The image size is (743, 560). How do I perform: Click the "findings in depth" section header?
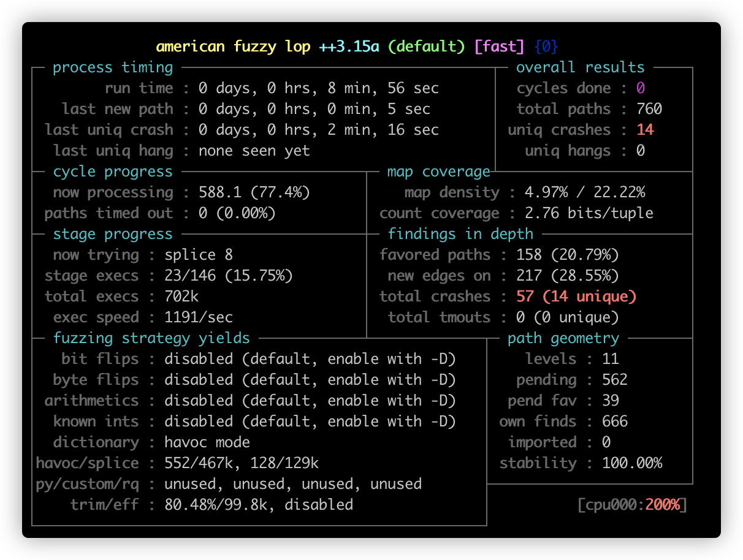pyautogui.click(x=460, y=234)
